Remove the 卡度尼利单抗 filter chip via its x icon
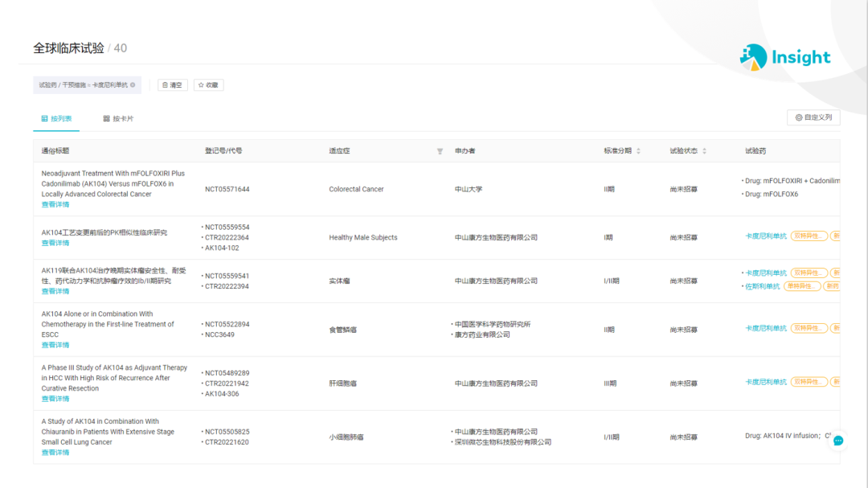The width and height of the screenshot is (868, 488). click(133, 84)
